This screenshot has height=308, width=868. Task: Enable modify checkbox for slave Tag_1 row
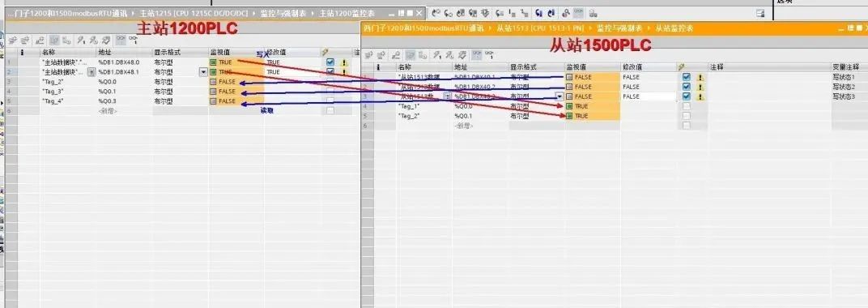[687, 106]
